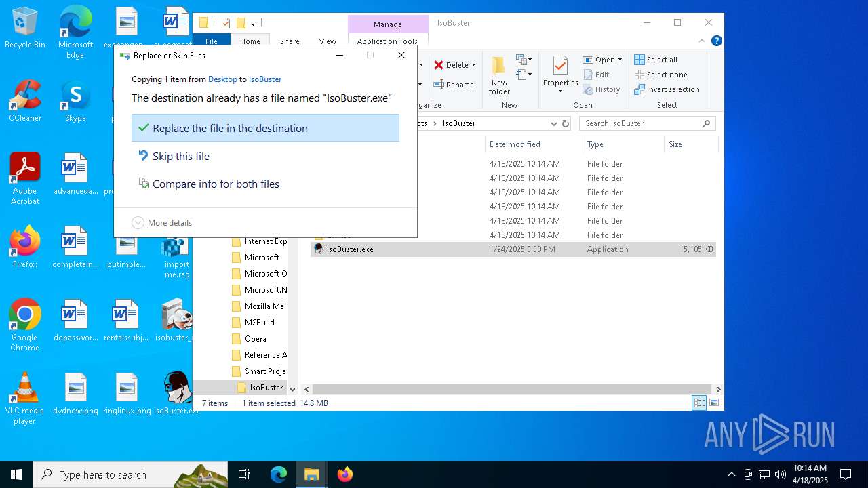The image size is (868, 488).
Task: Expand the Open button dropdown arrow
Action: click(x=620, y=60)
